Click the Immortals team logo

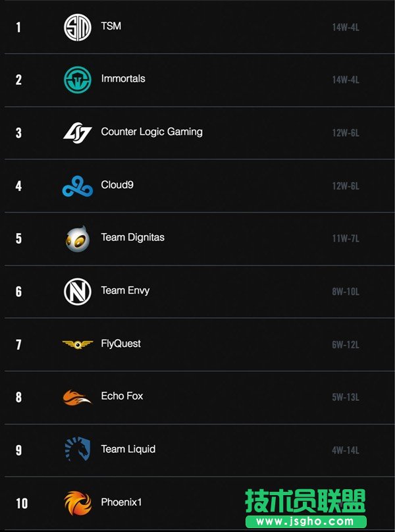tap(77, 80)
